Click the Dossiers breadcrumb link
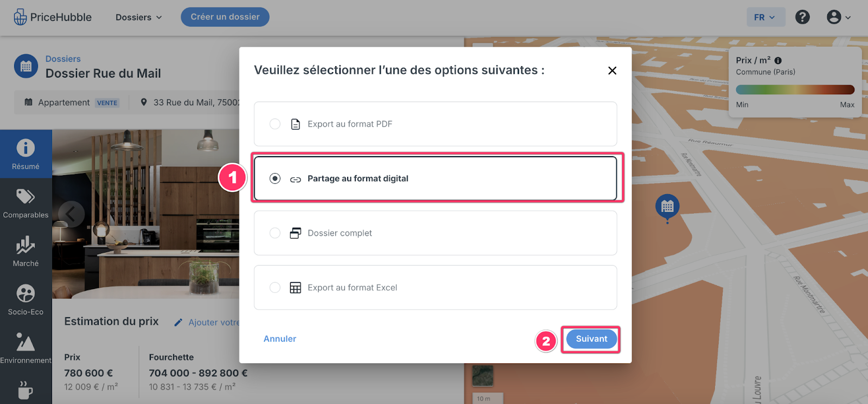Screen dimensions: 868x404 coord(63,59)
